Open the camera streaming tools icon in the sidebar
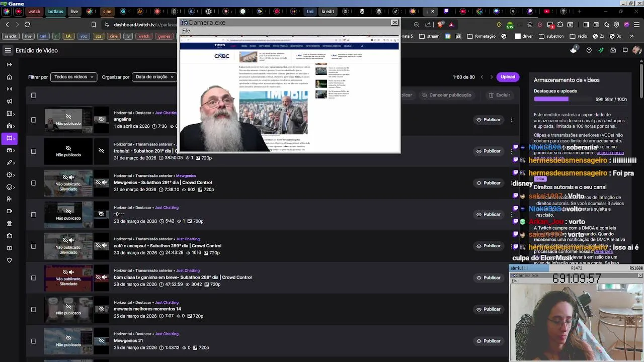This screenshot has width=644, height=362. pos(9,211)
